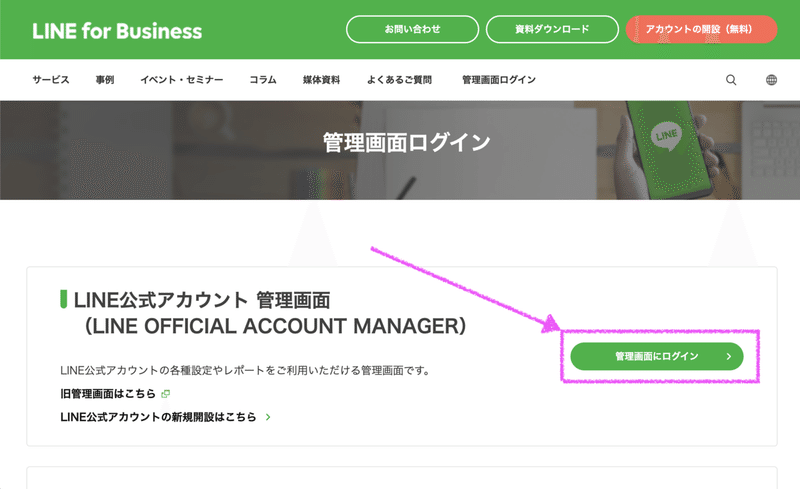Click the (LINE OFFICIAL ACCOUNT MANAGER) heading line

tap(276, 326)
